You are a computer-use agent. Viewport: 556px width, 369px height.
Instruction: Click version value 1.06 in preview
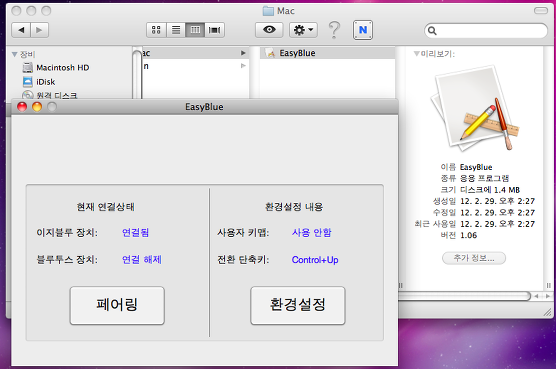[x=468, y=235]
